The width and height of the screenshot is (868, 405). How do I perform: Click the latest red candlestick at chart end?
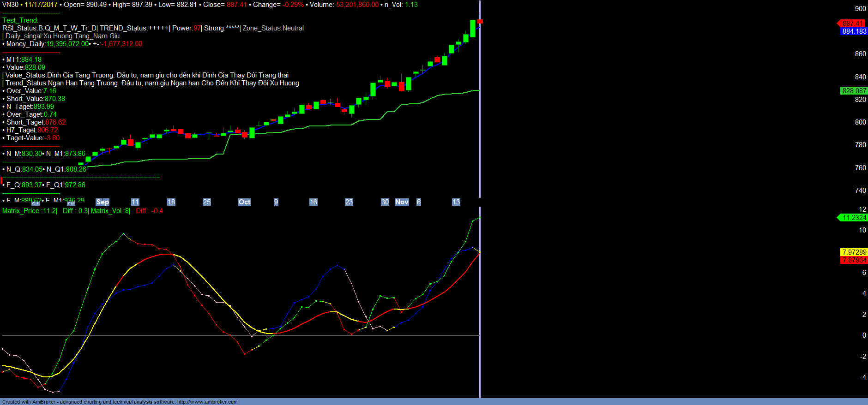pos(480,22)
